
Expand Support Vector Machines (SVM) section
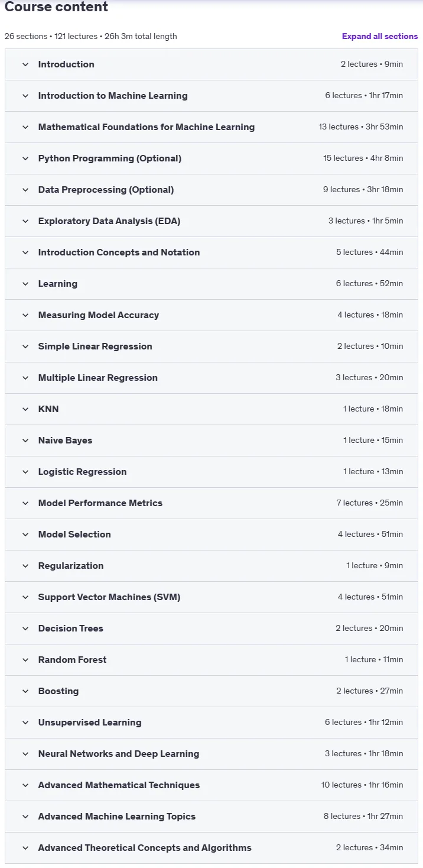coord(211,597)
